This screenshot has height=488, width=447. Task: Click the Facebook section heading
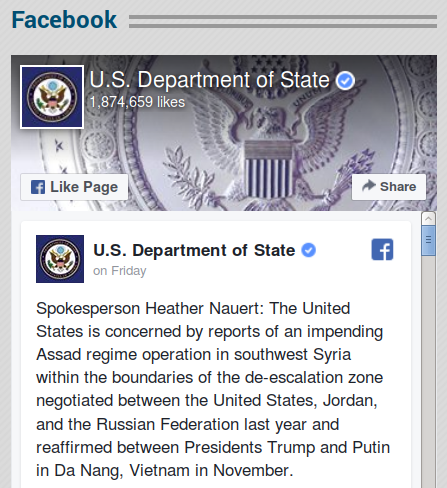(64, 20)
